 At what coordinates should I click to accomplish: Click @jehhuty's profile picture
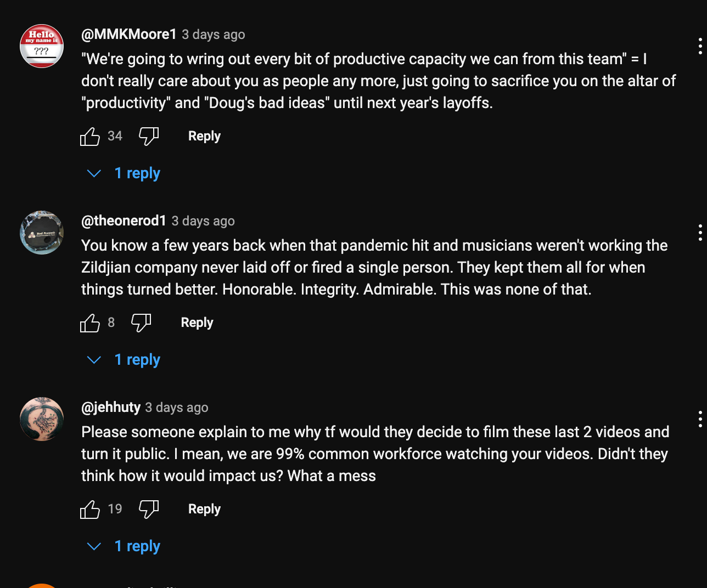coord(42,419)
